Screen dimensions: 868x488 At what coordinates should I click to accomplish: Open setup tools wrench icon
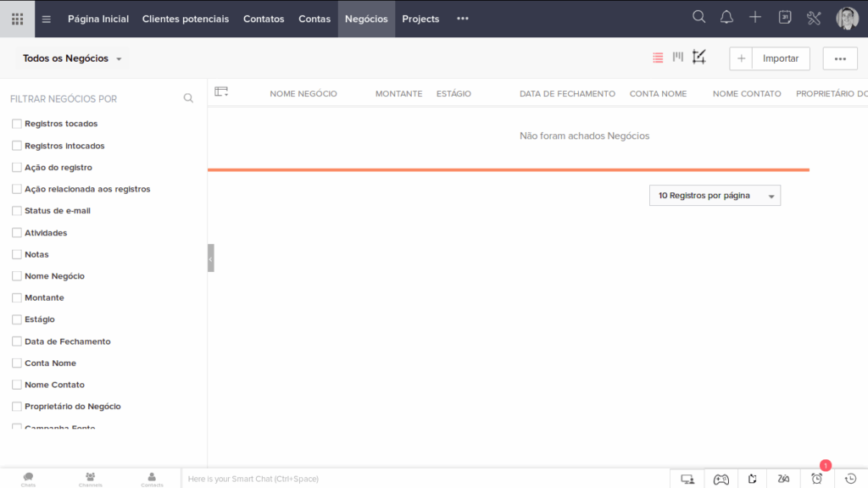coord(813,18)
